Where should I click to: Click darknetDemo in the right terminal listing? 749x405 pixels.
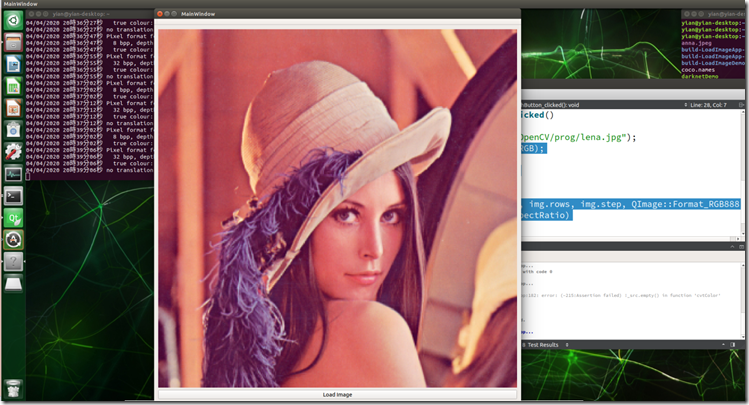700,76
